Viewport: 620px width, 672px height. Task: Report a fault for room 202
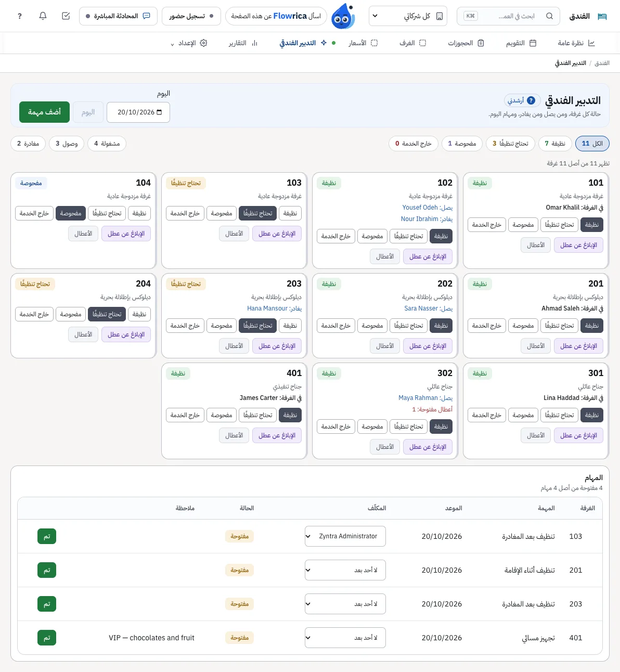tap(428, 346)
